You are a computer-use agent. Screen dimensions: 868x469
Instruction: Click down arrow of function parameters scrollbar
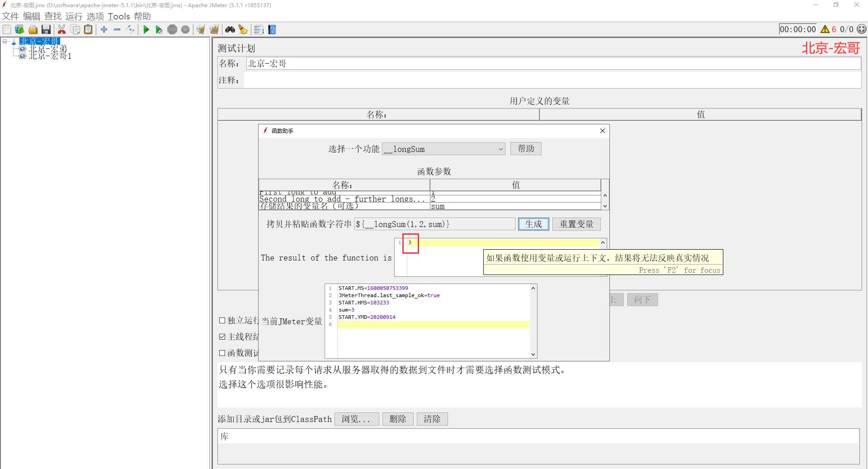coord(605,206)
